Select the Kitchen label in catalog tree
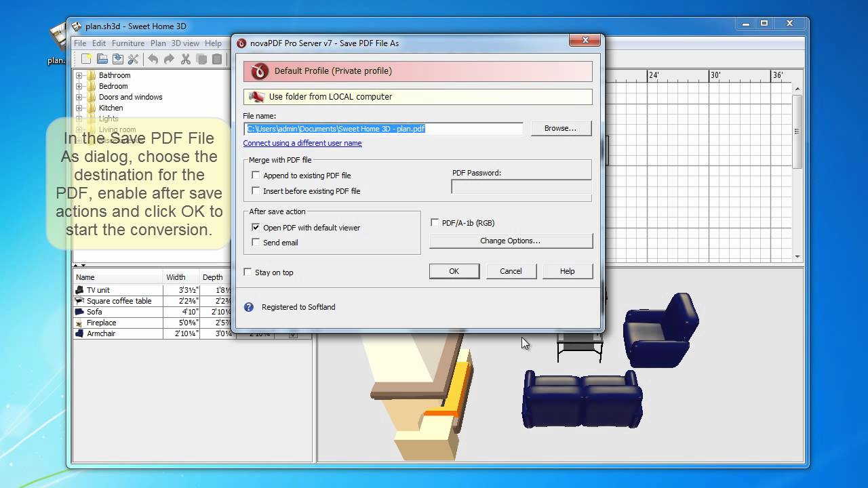 111,108
